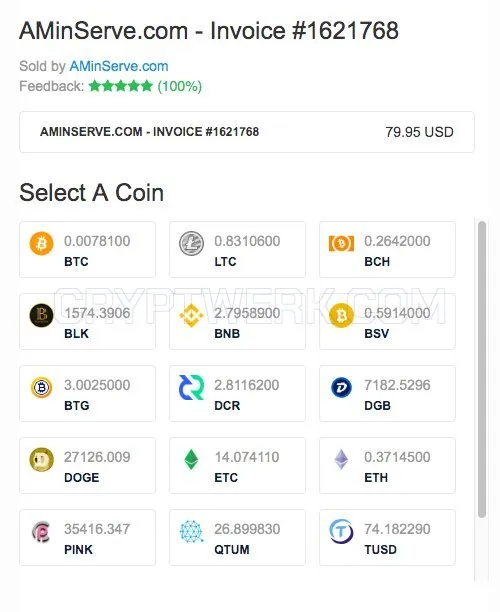500x612 pixels.
Task: Click the coin list vertical scrollbar
Action: click(482, 369)
